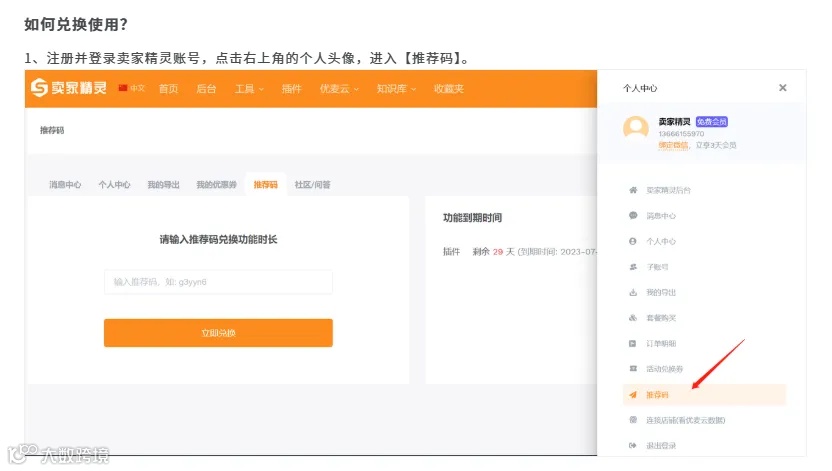
Task: Click the store icon beside 连接店铺
Action: point(633,420)
